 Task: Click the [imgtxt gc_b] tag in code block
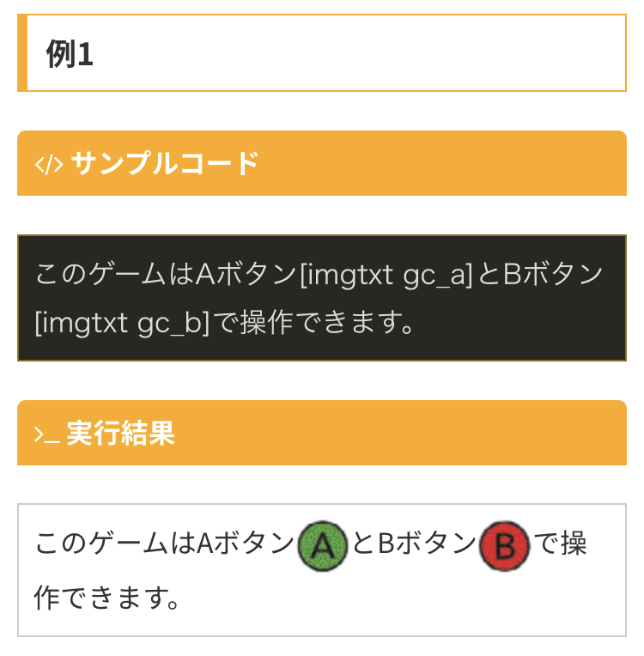122,324
